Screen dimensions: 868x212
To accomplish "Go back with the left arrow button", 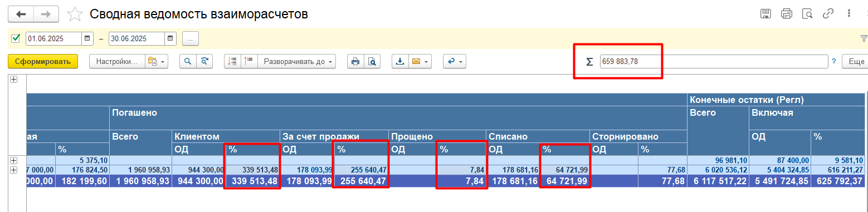I will [x=21, y=14].
